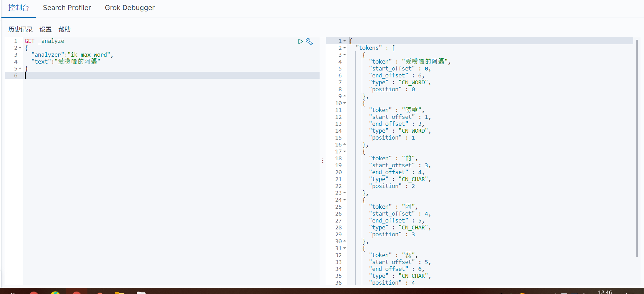Image resolution: width=644 pixels, height=294 pixels.
Task: Fold 磊 token object at line 31
Action: pos(344,248)
